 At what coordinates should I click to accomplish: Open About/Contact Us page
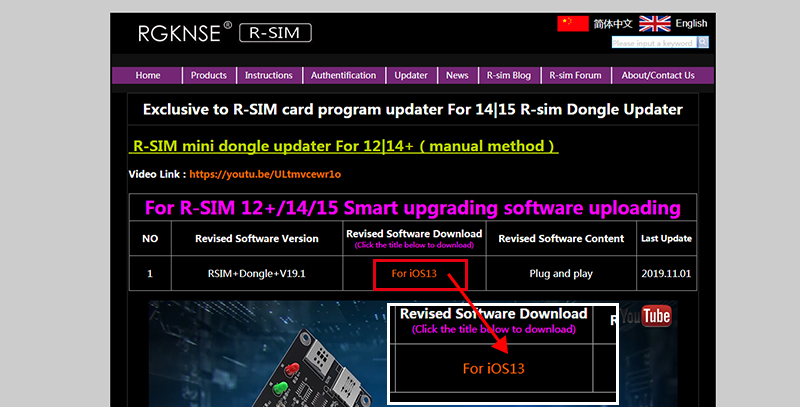pos(657,75)
